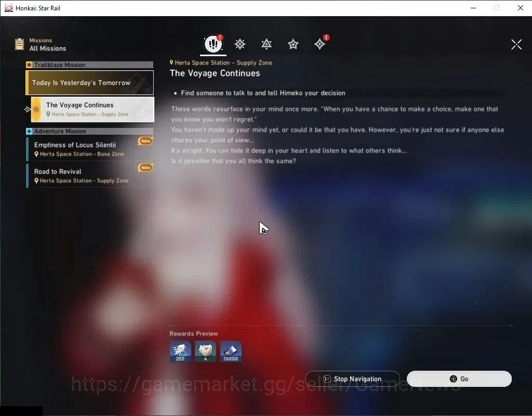Click New badge on Road to Revival
Screen dimensions: 532x416
pyautogui.click(x=145, y=167)
